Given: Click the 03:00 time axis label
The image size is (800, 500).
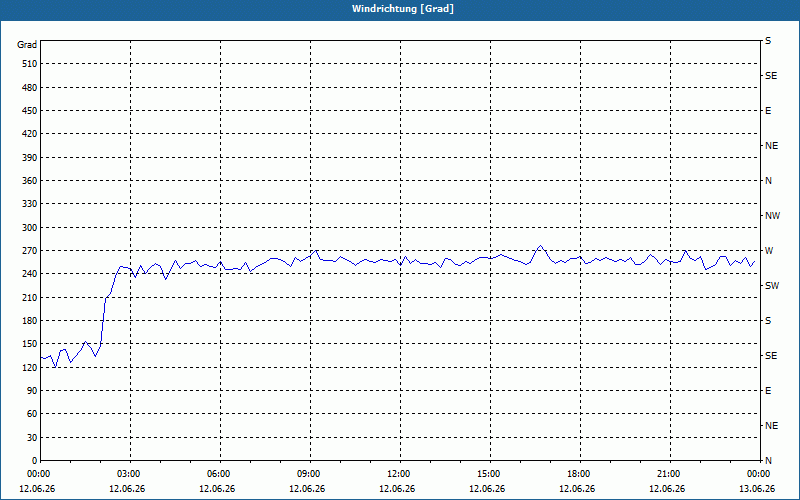Looking at the screenshot, I should [130, 474].
